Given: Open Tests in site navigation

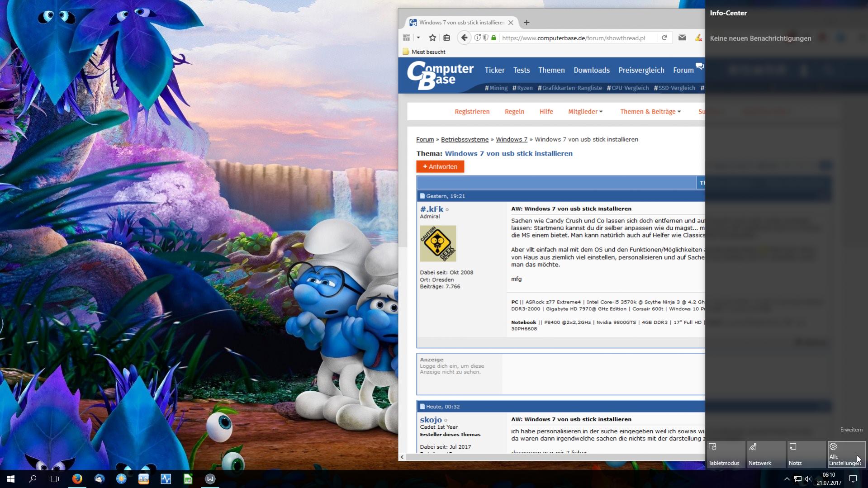Looking at the screenshot, I should tap(521, 70).
